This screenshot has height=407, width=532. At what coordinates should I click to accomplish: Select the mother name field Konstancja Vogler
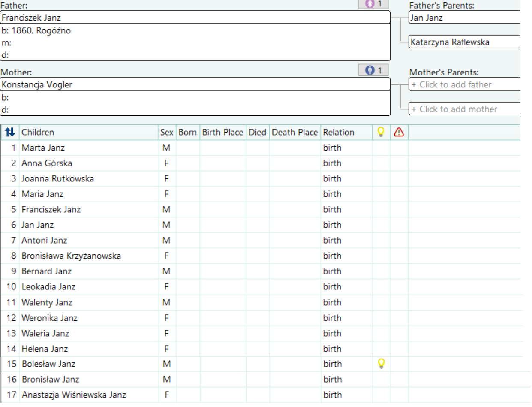[x=195, y=84]
